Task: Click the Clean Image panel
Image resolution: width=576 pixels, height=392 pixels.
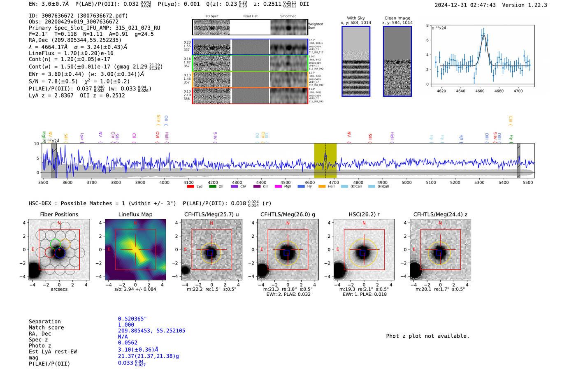Action: (x=397, y=61)
